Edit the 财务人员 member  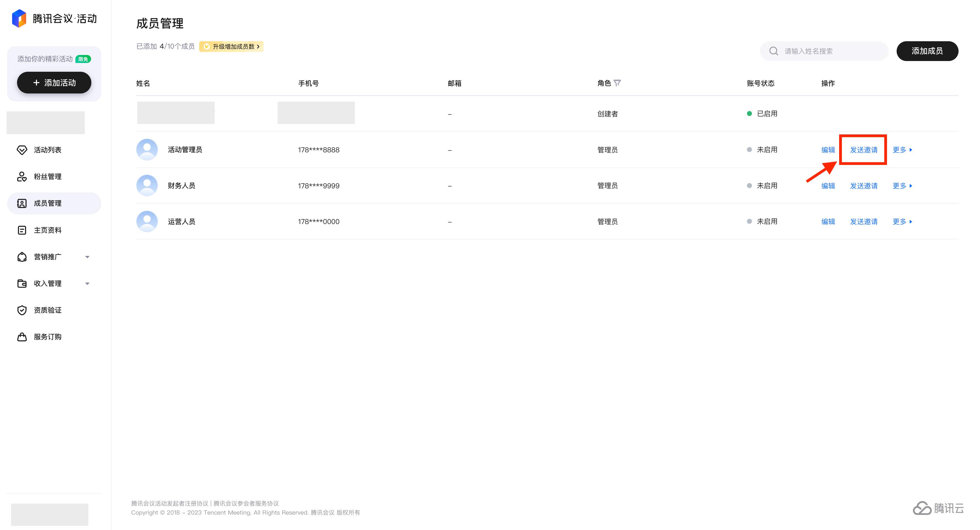[828, 186]
